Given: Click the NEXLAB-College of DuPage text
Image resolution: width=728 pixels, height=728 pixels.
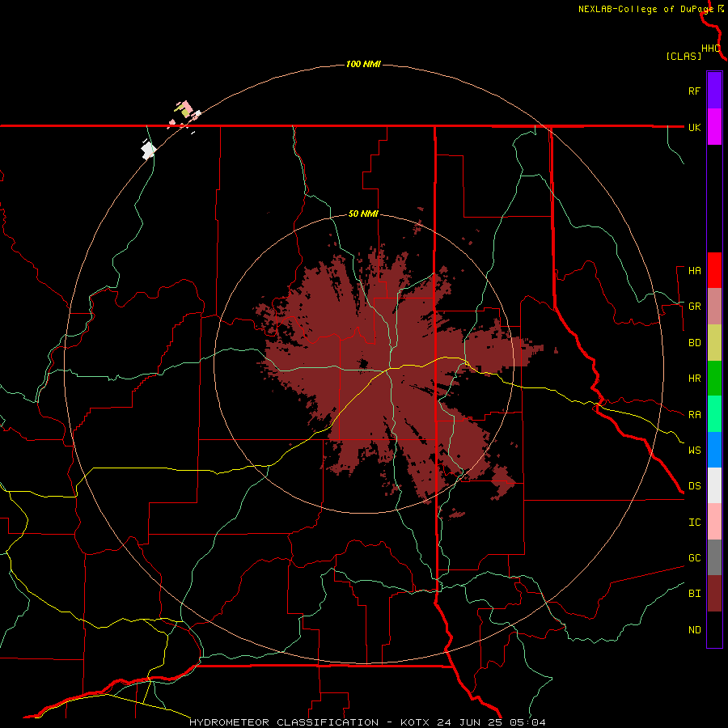Looking at the screenshot, I should pos(645,9).
